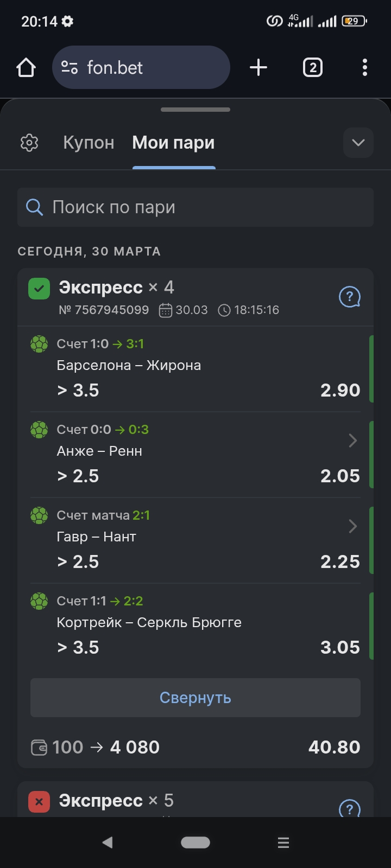Tap the help icon for Экспресс × 4
The width and height of the screenshot is (391, 868).
point(349,297)
